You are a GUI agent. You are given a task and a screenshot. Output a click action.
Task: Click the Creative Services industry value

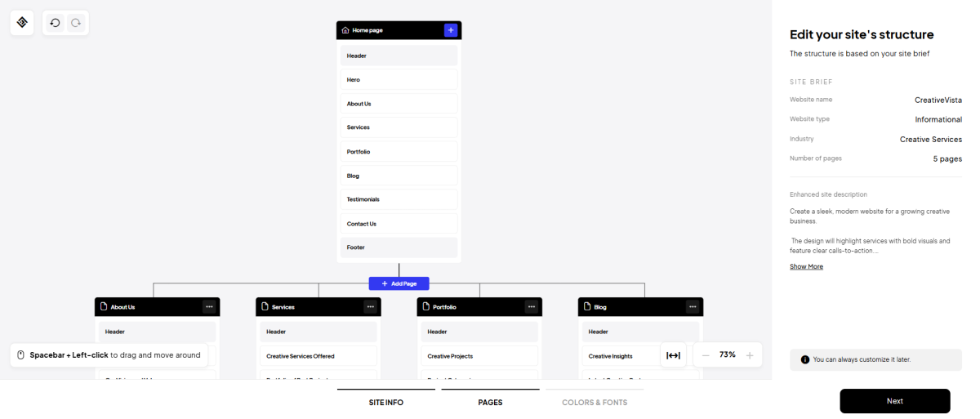click(931, 139)
